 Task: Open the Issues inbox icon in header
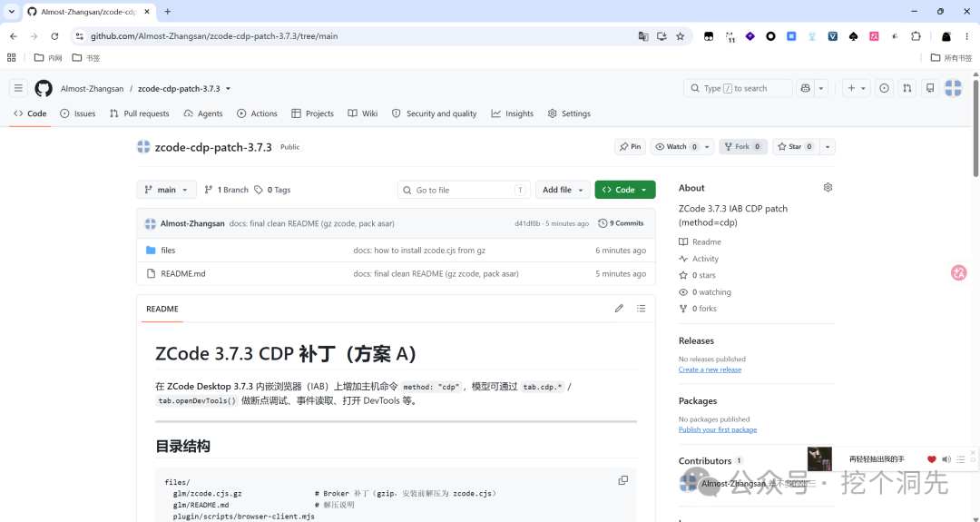click(x=884, y=88)
